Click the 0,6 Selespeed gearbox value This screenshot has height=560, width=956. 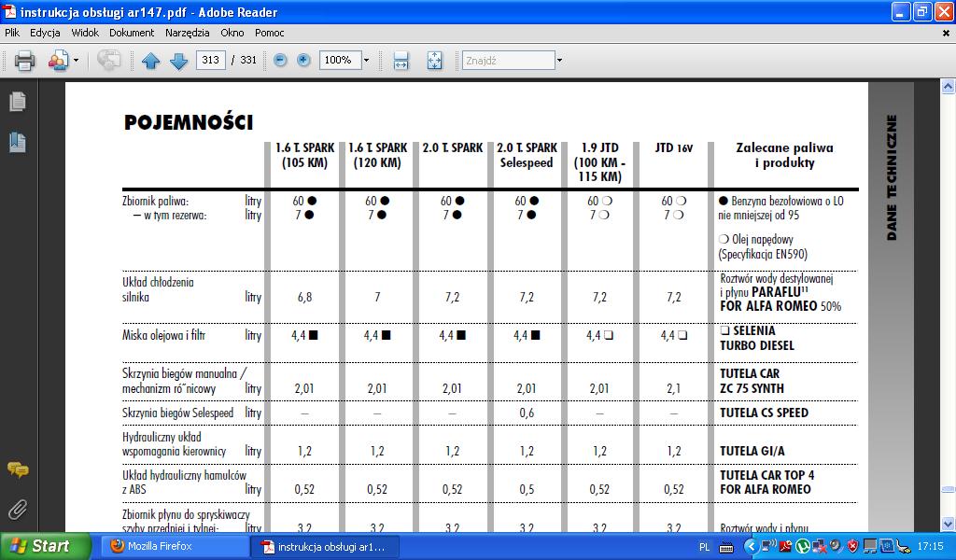527,413
